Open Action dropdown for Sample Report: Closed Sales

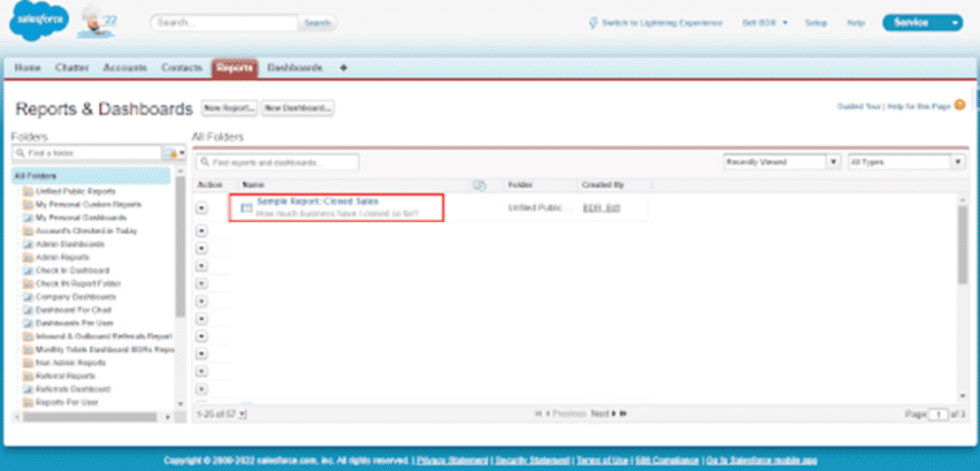(x=201, y=209)
